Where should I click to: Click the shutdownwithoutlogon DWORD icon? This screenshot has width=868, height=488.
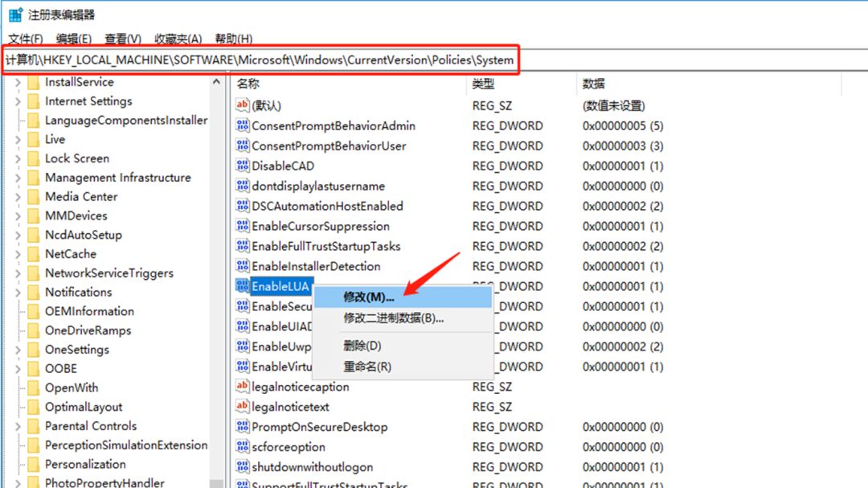click(242, 466)
